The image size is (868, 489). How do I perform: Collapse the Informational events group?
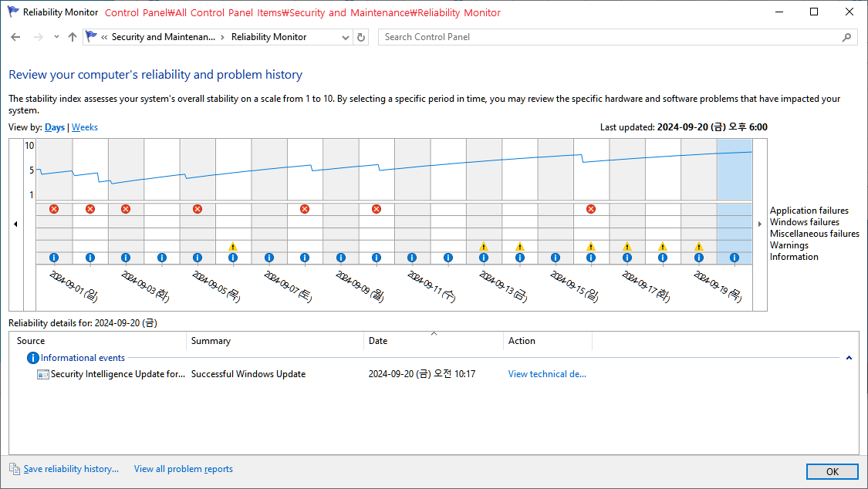(x=849, y=358)
